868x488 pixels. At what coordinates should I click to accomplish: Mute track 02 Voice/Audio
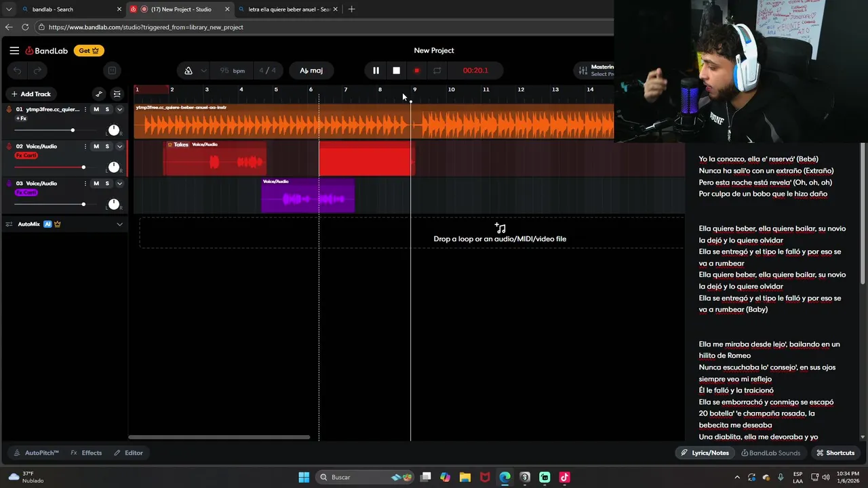click(96, 146)
